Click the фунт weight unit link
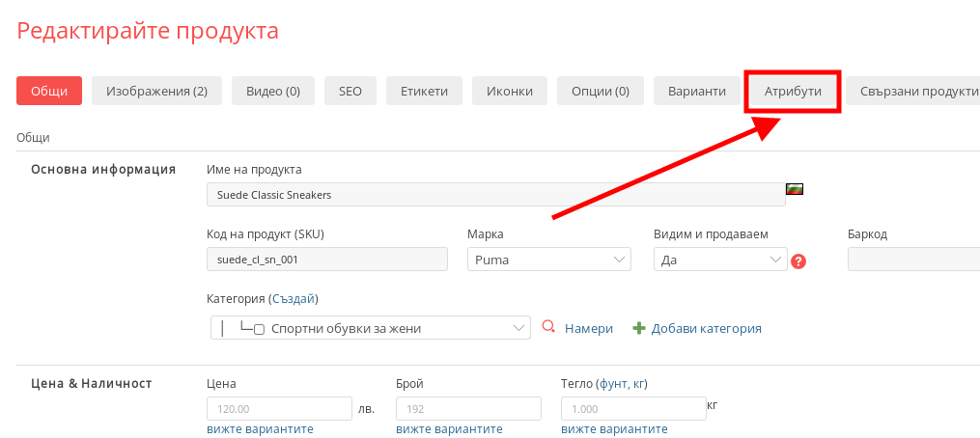This screenshot has height=438, width=980. (612, 383)
